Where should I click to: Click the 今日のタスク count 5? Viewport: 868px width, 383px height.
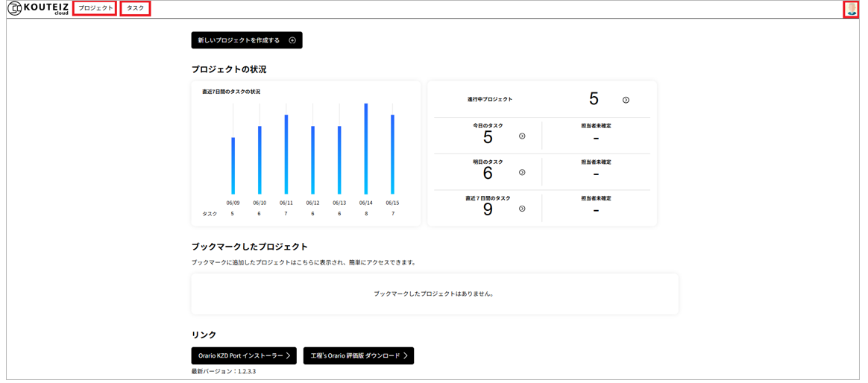(x=488, y=137)
